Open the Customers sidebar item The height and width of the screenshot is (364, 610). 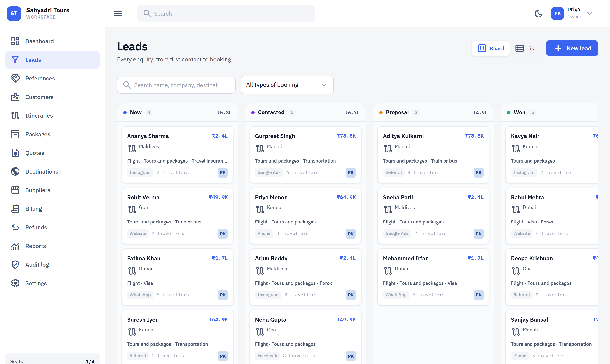click(52, 97)
